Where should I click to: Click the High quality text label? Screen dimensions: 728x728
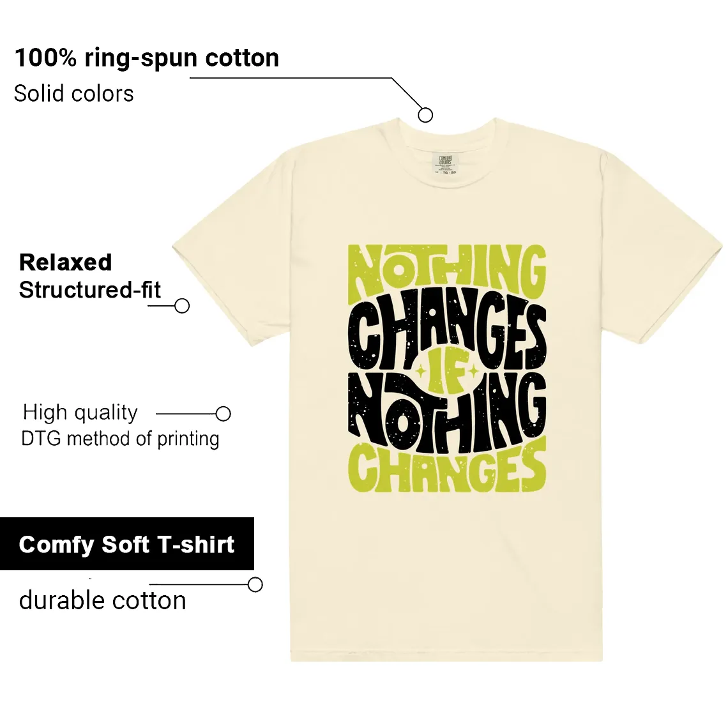80,413
